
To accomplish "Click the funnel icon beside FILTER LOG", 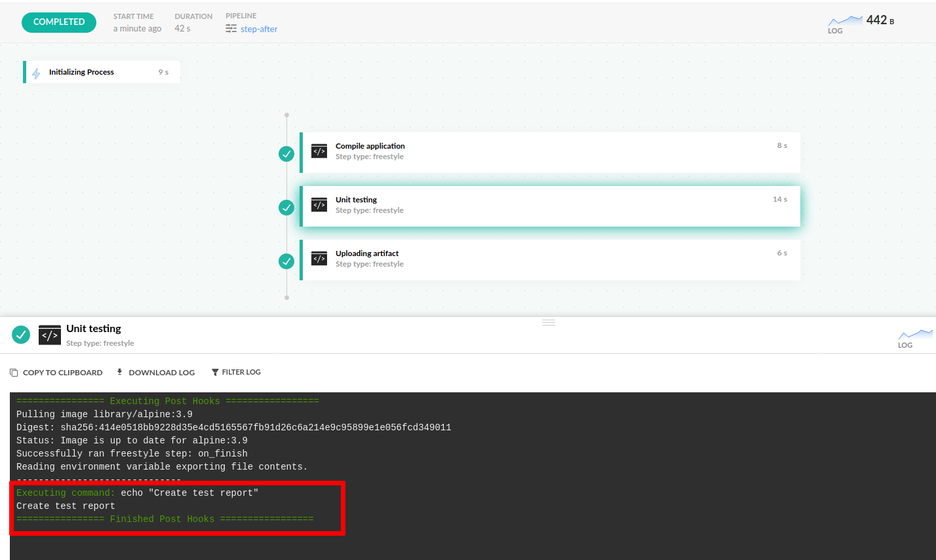I will [x=215, y=371].
